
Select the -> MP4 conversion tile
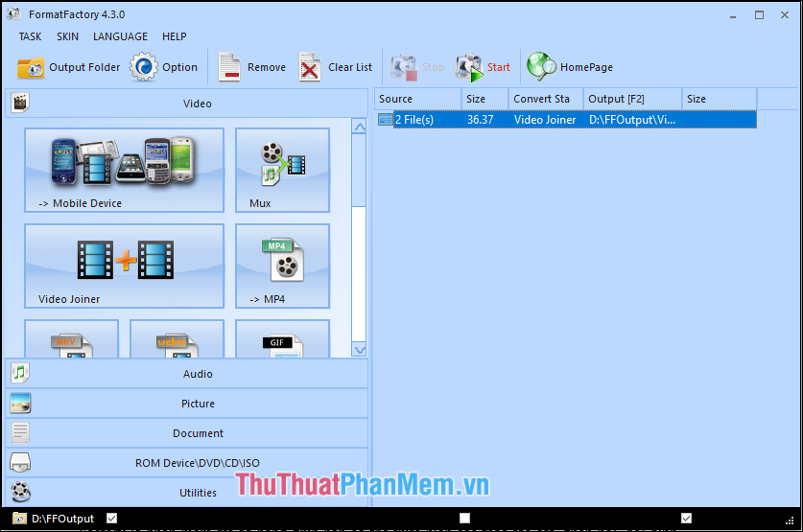coord(282,266)
